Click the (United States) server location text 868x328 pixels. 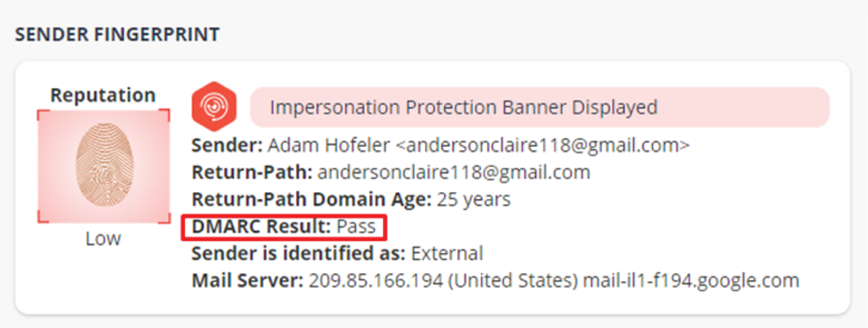513,281
